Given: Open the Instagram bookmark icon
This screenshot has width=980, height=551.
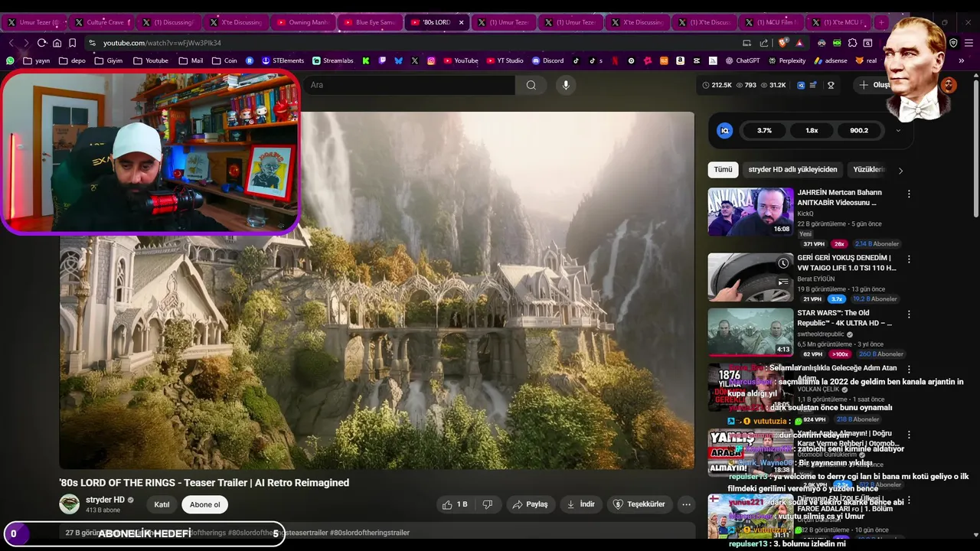Looking at the screenshot, I should pos(431,60).
